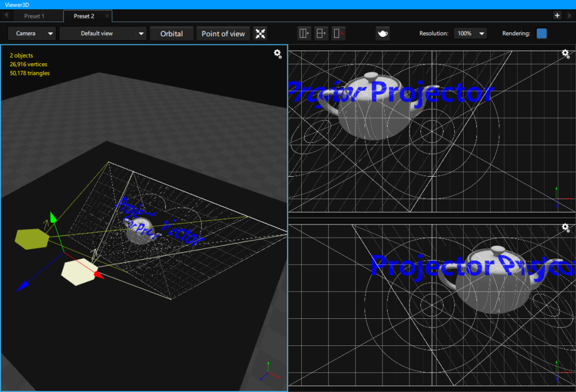The image size is (576, 392).
Task: Toggle Orbital navigation mode
Action: [x=172, y=33]
